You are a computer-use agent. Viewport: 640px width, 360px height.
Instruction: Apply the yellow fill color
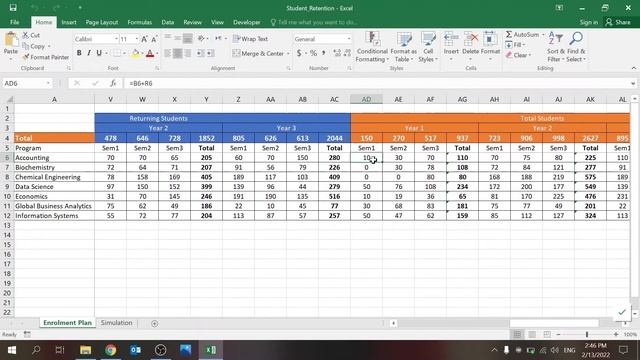(x=135, y=53)
